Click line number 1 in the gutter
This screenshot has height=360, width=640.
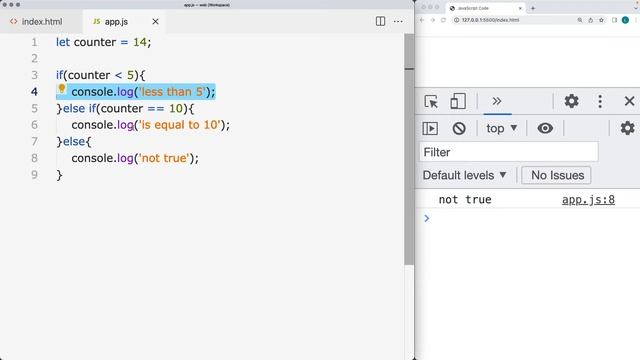pos(35,42)
